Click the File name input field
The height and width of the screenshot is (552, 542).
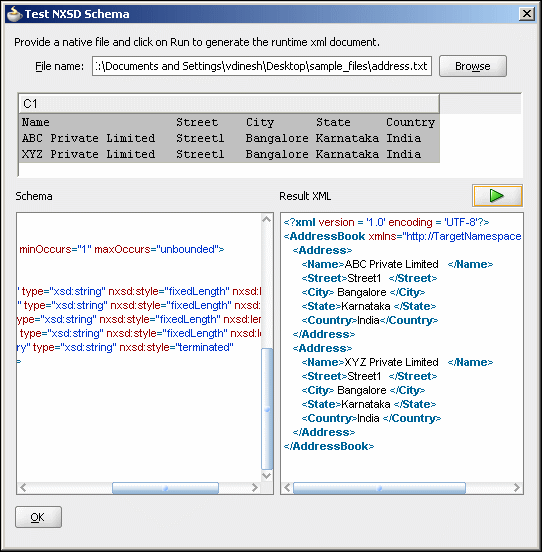(262, 66)
